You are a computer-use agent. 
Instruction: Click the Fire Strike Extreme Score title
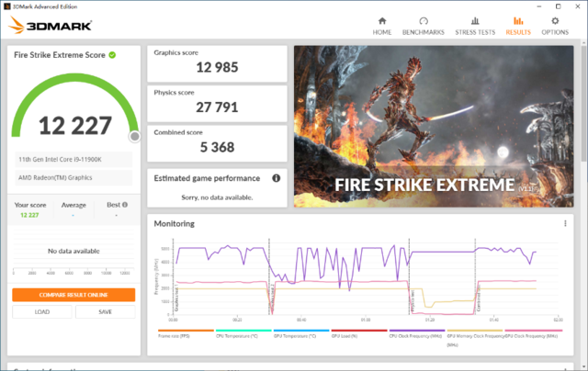pos(60,55)
